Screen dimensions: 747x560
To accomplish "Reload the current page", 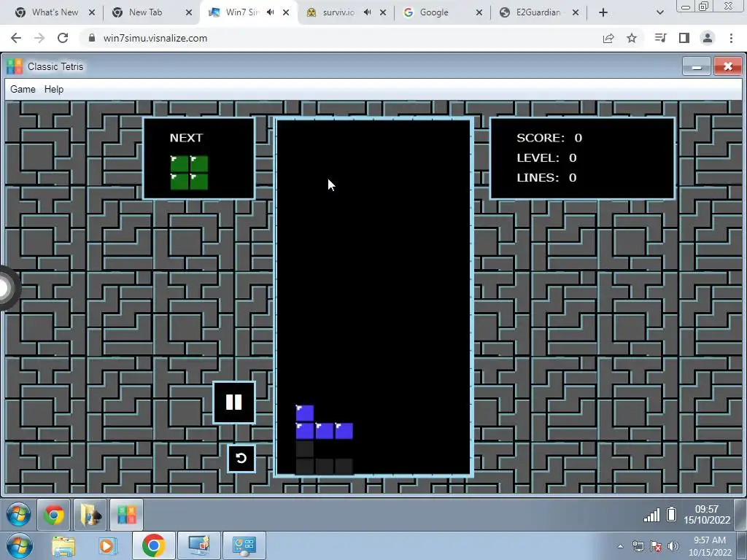I will pos(63,38).
